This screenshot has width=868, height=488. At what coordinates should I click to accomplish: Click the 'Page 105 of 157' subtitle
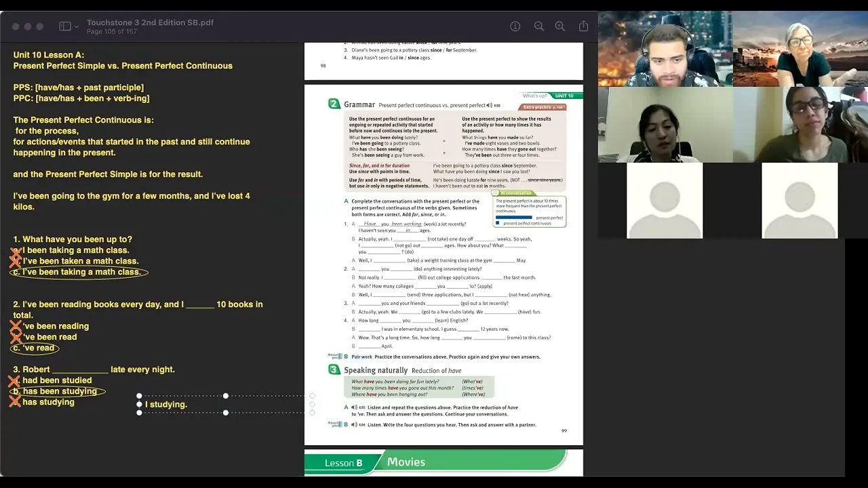pyautogui.click(x=112, y=31)
